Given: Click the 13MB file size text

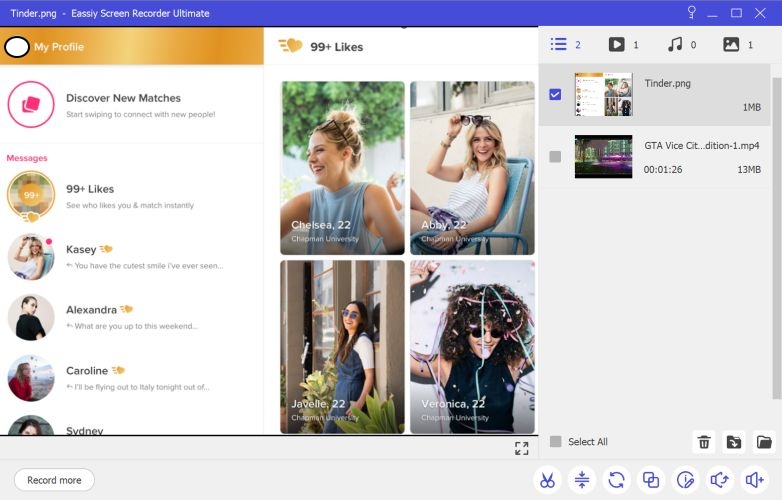Looking at the screenshot, I should click(x=749, y=169).
